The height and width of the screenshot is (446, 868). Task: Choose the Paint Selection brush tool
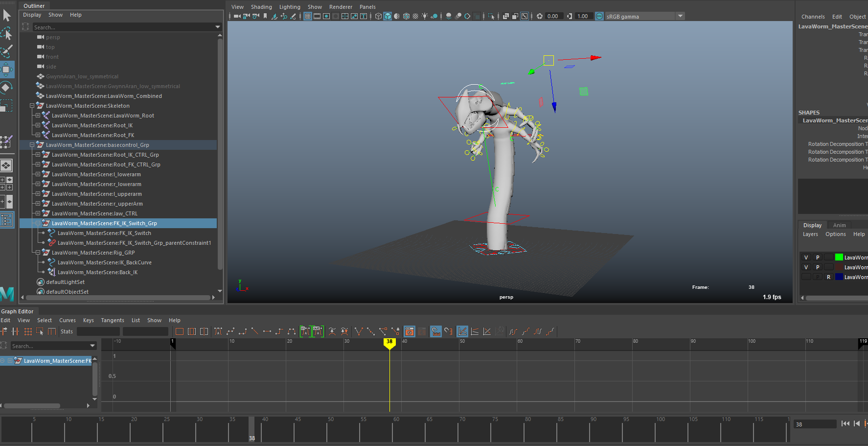tap(6, 51)
